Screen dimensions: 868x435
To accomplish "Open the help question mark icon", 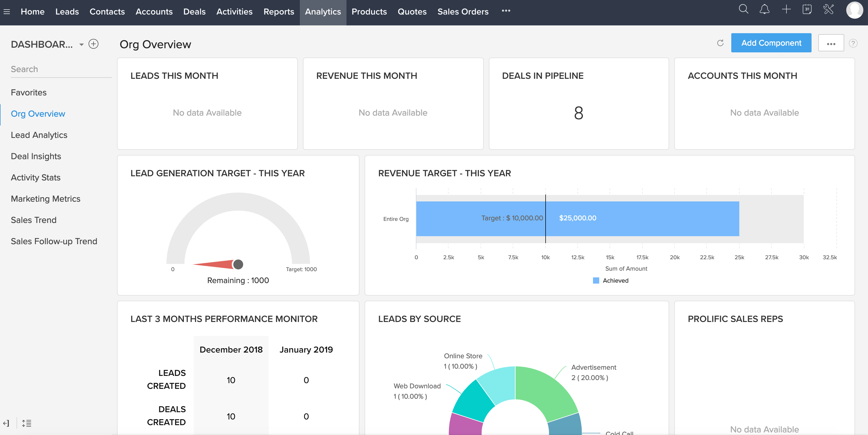I will (x=853, y=43).
